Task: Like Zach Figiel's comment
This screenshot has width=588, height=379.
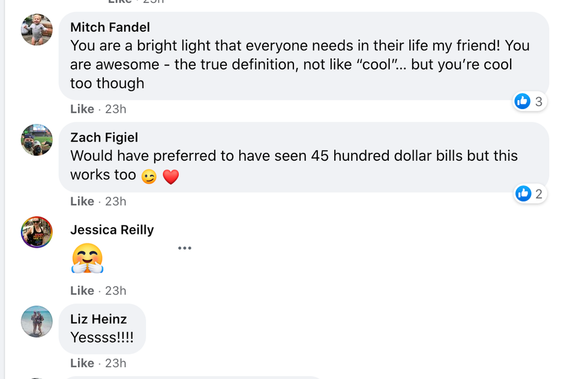Action: (82, 201)
